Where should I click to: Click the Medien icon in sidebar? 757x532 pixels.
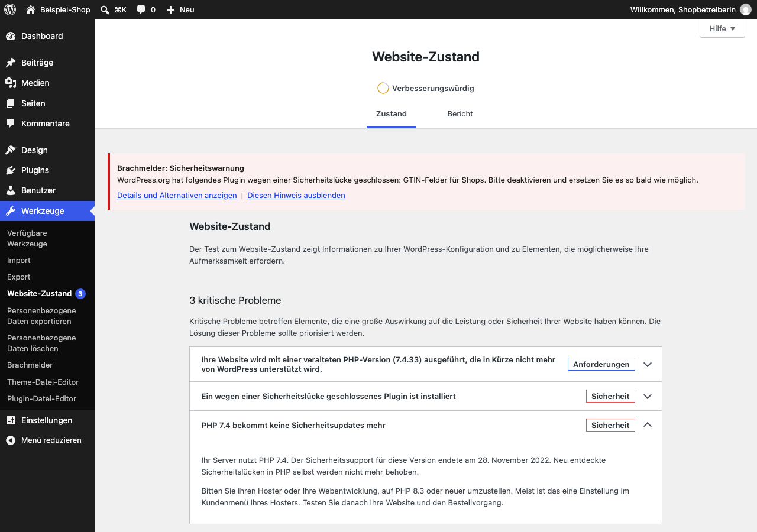[x=11, y=83]
